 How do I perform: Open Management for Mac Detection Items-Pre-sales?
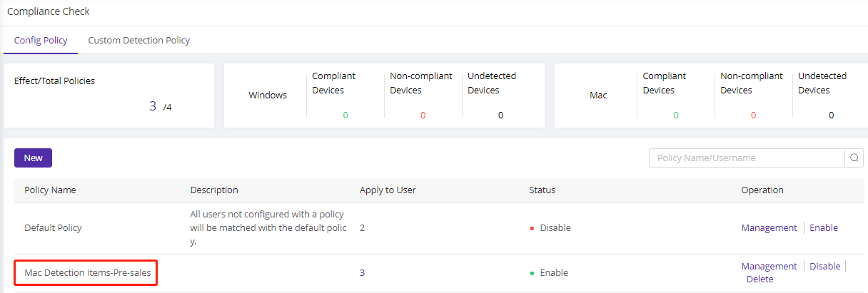pyautogui.click(x=769, y=267)
